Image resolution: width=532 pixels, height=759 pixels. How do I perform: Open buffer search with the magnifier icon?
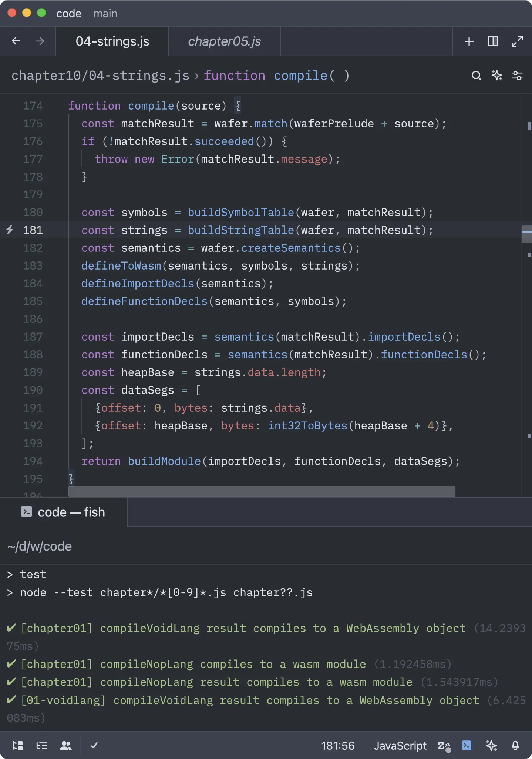(x=476, y=76)
